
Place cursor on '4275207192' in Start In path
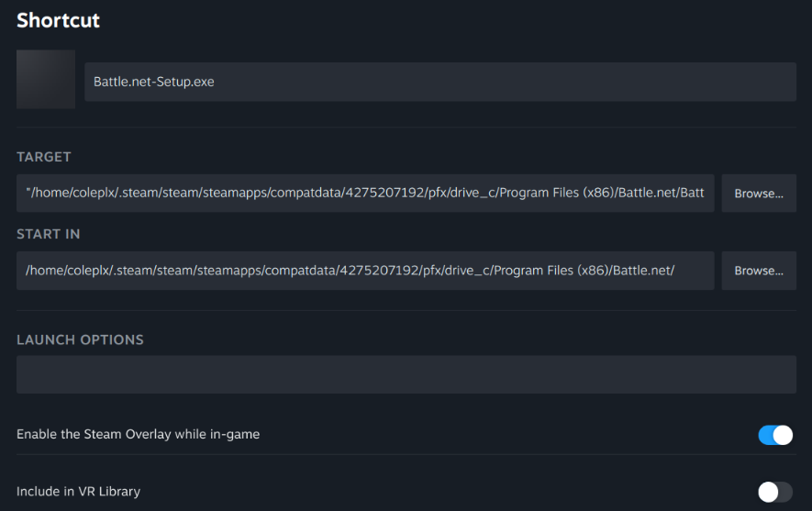(376, 271)
